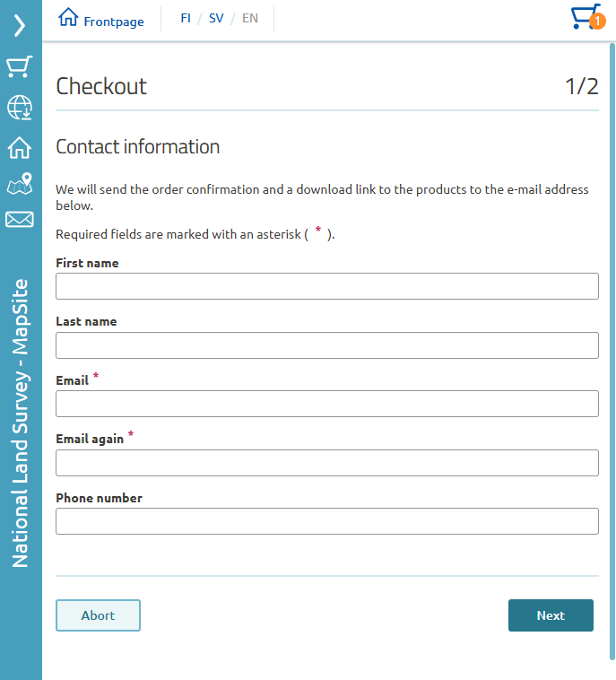616x680 pixels.
Task: Click the Email again field
Action: (327, 463)
